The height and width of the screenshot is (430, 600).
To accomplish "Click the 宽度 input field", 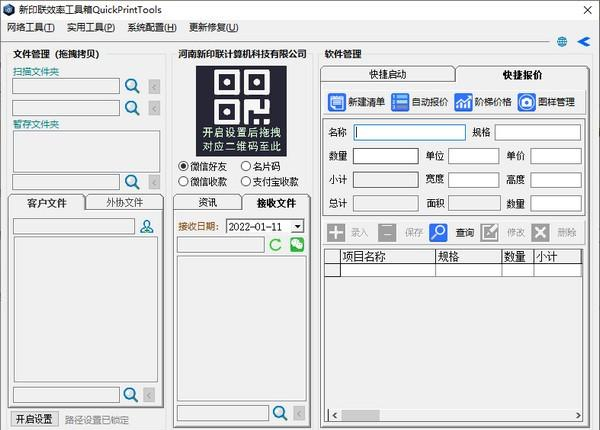I will pos(474,180).
